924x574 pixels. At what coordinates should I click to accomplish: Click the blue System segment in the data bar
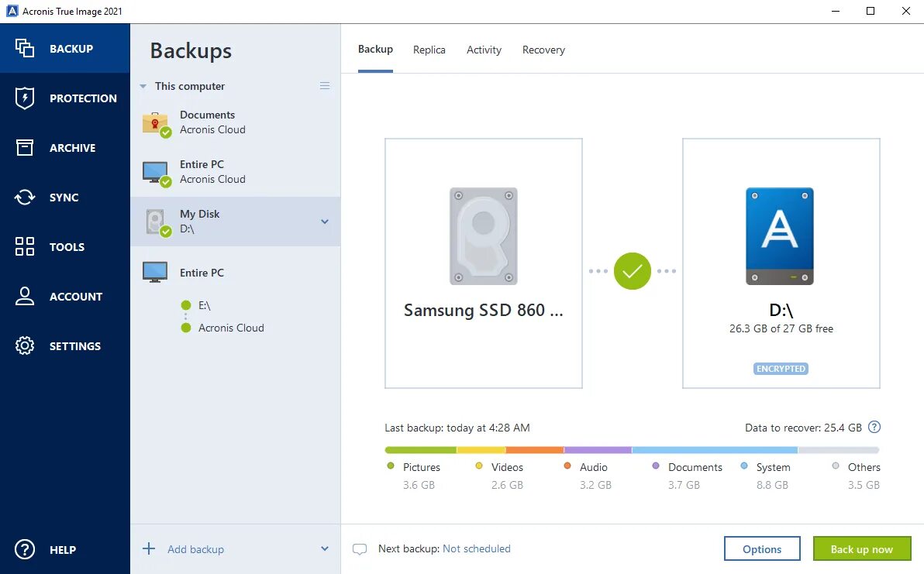click(715, 450)
